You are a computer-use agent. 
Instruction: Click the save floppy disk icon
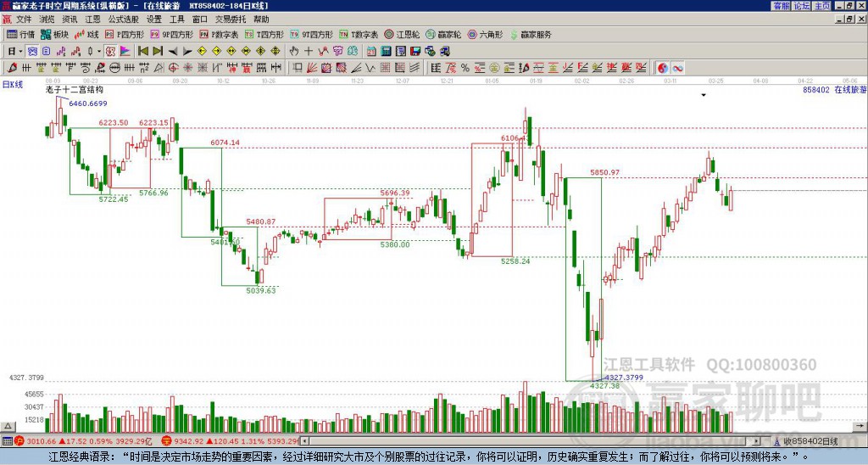point(415,52)
